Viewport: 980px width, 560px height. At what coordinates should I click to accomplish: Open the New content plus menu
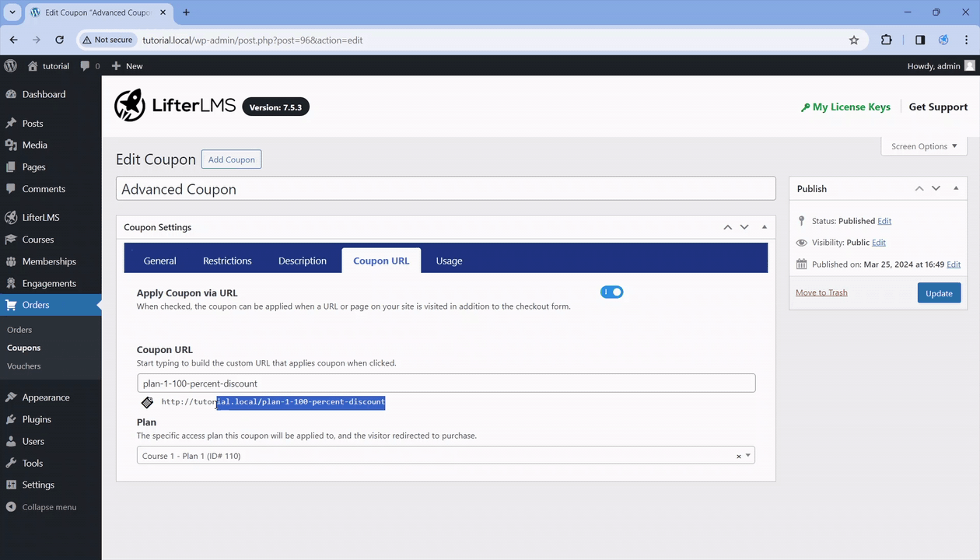click(127, 66)
